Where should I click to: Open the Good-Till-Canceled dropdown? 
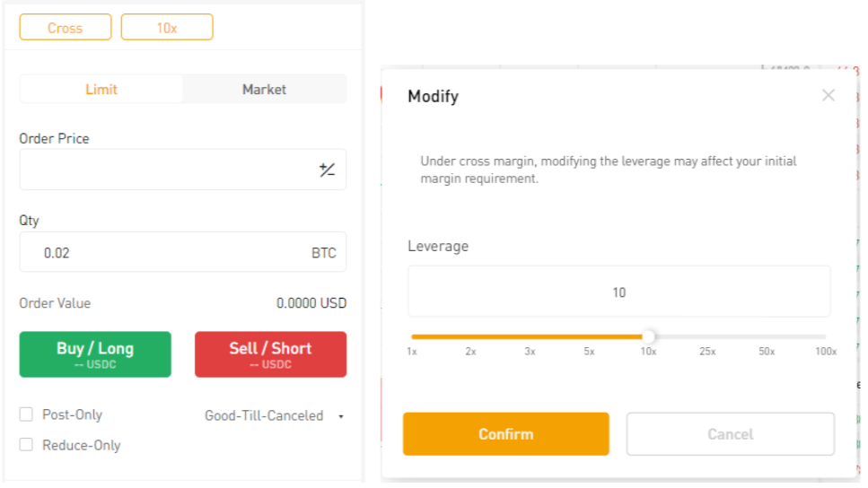click(274, 415)
